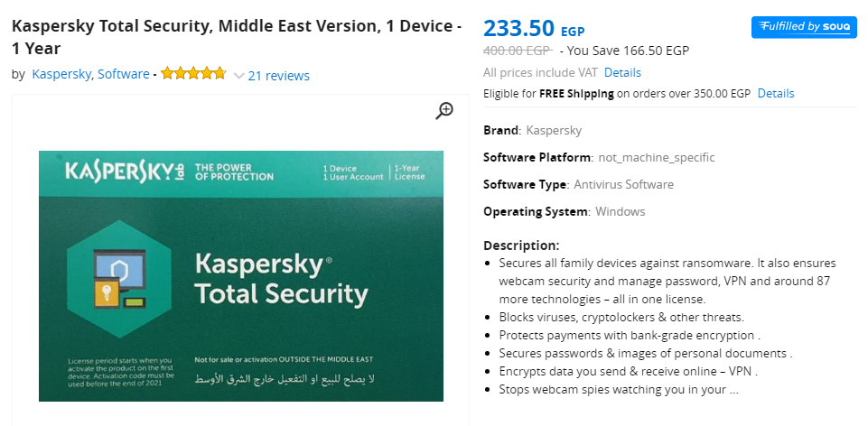Expand truncated webcam spies description line

619,389
